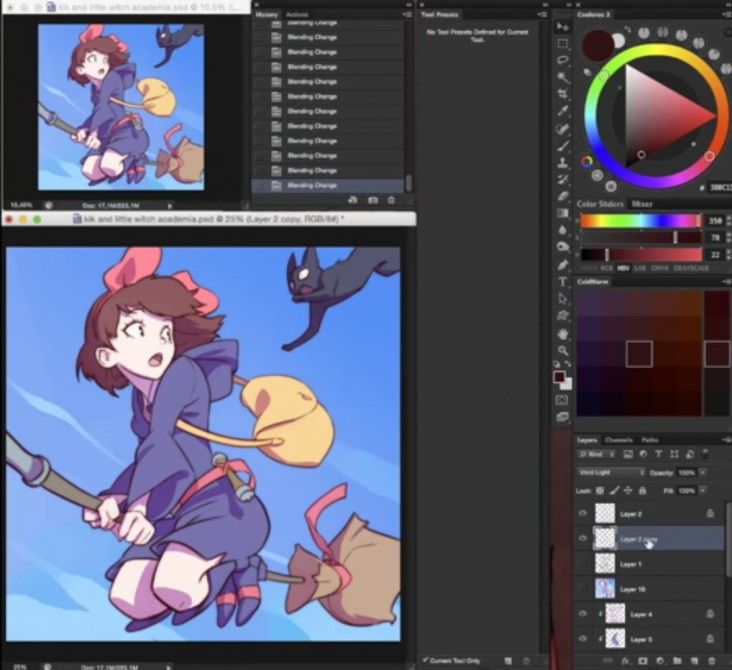Select the Path Selection arrow tool
732x670 pixels.
563,299
